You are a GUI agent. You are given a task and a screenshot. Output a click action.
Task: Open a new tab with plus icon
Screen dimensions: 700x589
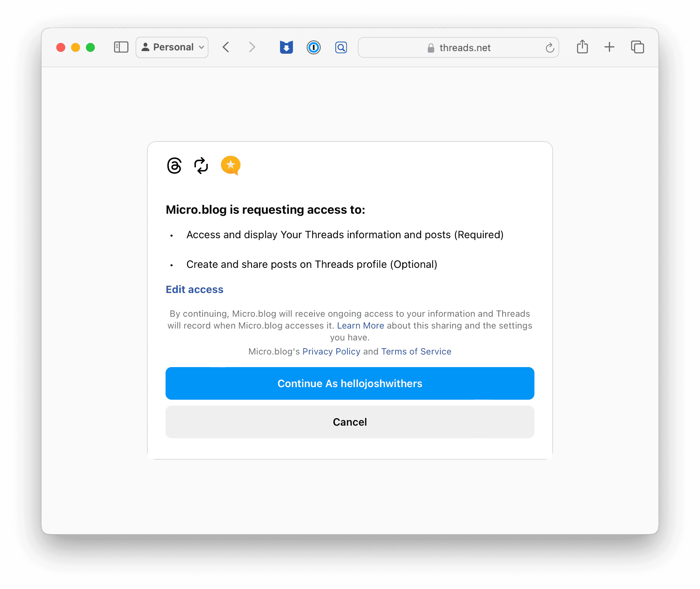click(x=609, y=47)
